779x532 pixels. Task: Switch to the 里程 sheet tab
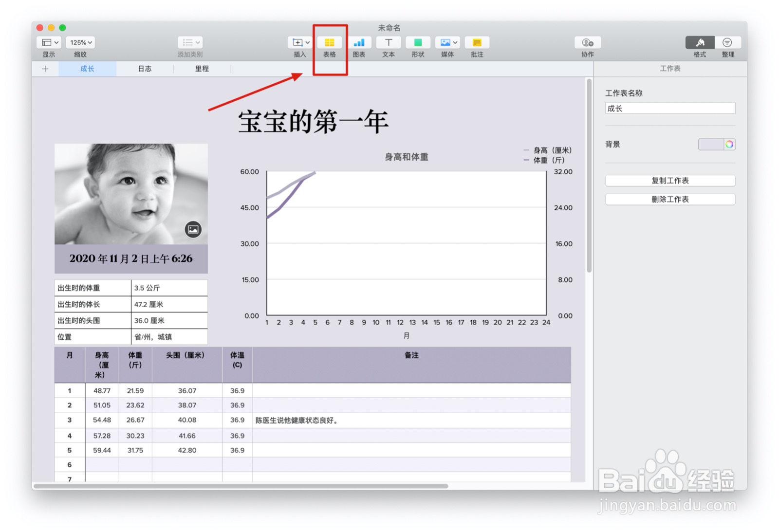[x=202, y=69]
